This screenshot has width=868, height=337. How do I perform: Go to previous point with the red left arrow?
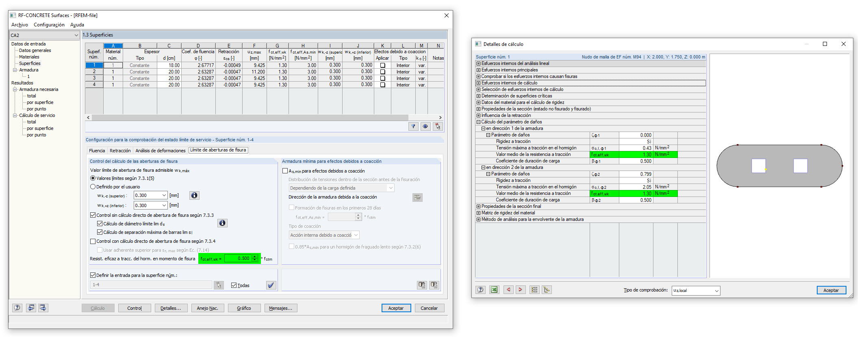tap(508, 289)
